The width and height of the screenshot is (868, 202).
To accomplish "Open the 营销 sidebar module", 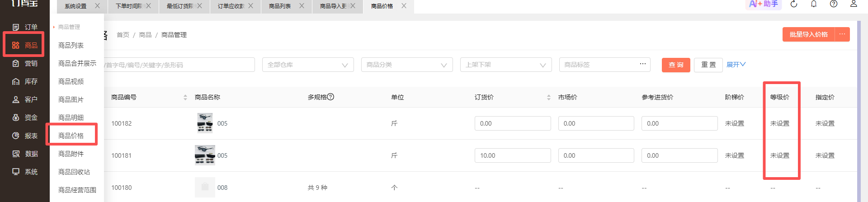I will point(25,63).
